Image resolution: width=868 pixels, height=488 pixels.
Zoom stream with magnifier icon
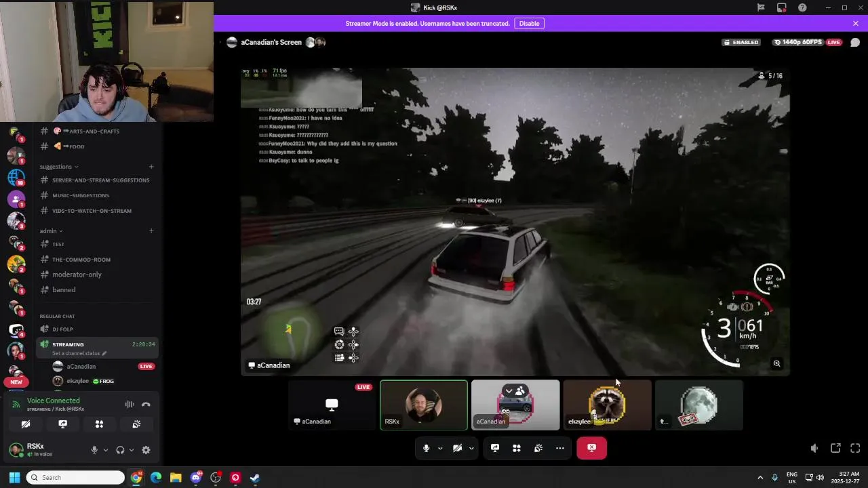coord(776,364)
